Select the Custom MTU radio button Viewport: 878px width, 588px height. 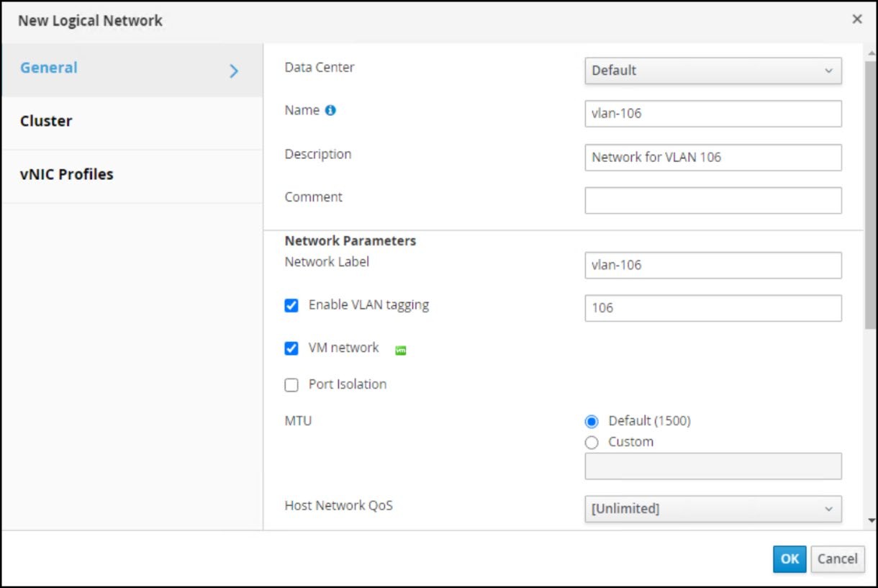tap(592, 443)
